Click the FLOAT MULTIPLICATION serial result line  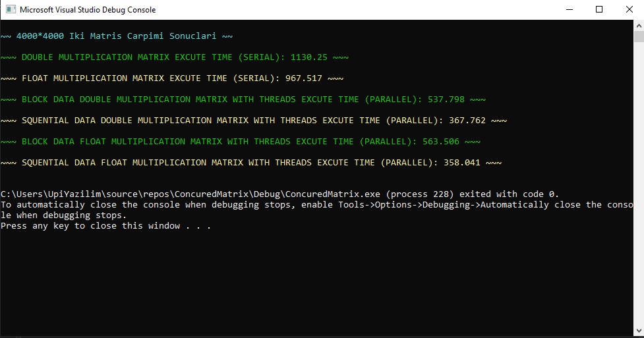coord(172,78)
